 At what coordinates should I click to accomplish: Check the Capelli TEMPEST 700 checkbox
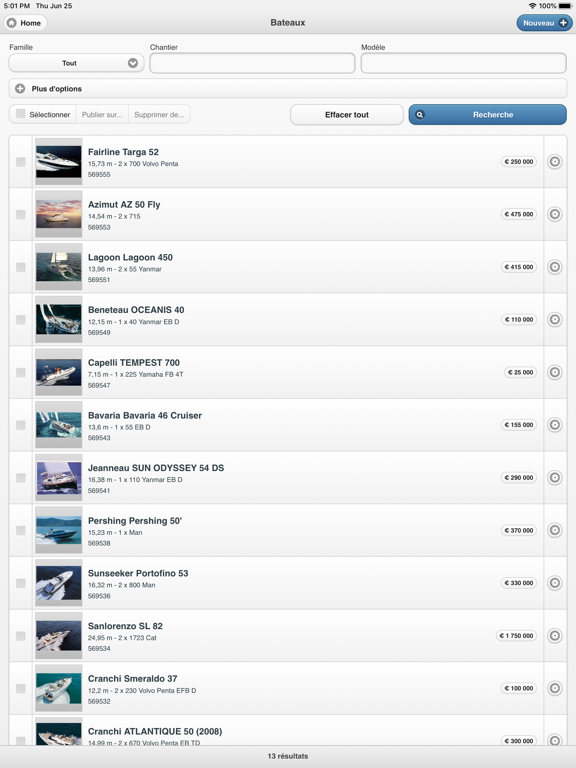click(x=21, y=372)
